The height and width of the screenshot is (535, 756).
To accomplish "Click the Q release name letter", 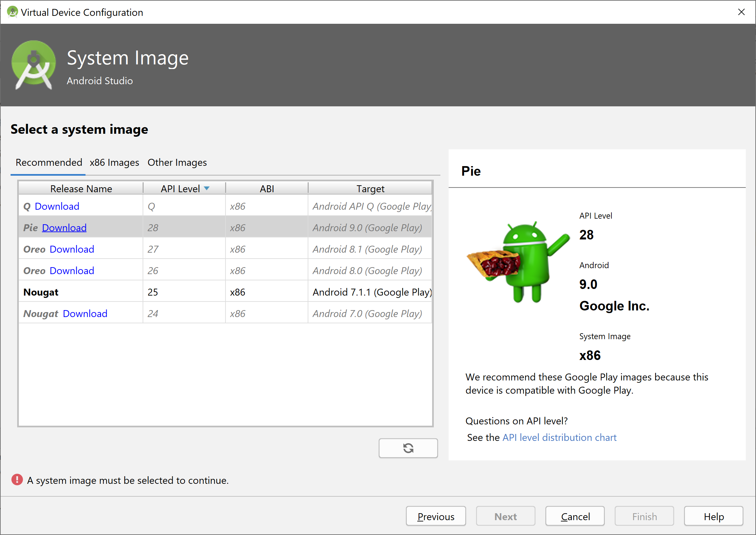I will click(27, 207).
